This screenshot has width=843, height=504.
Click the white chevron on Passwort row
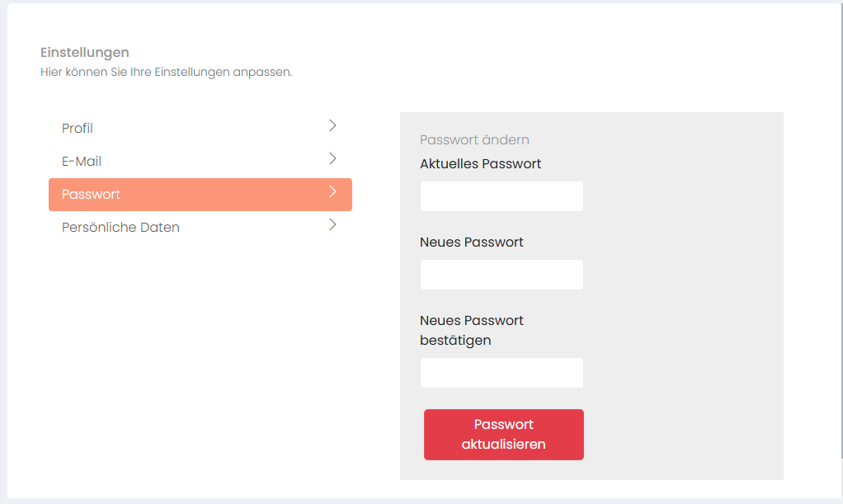click(x=332, y=191)
